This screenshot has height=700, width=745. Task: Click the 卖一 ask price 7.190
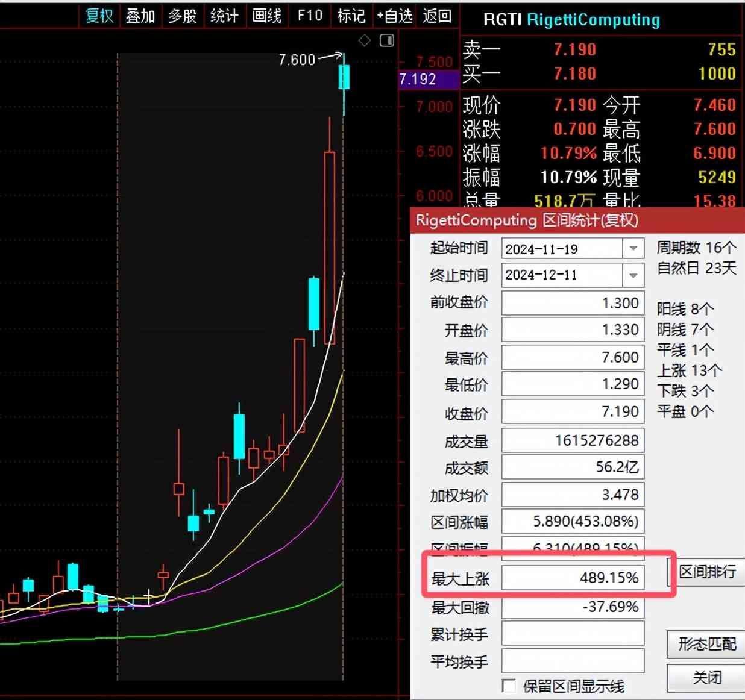(575, 49)
